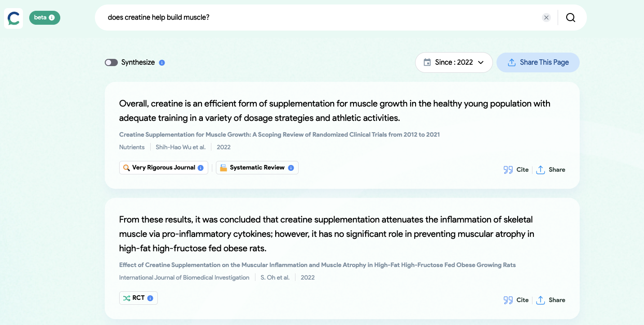Click the beta badge info icon
Screen dimensions: 644x325
coord(52,18)
